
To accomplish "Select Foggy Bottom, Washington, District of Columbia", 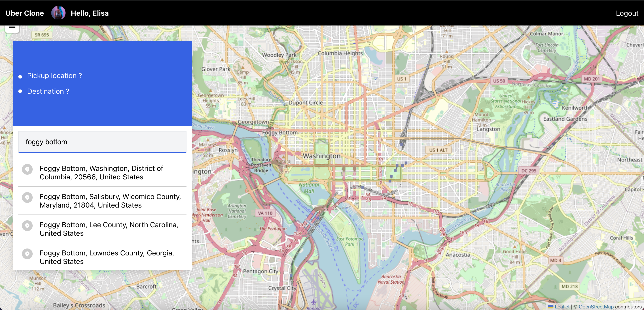I will [x=101, y=172].
